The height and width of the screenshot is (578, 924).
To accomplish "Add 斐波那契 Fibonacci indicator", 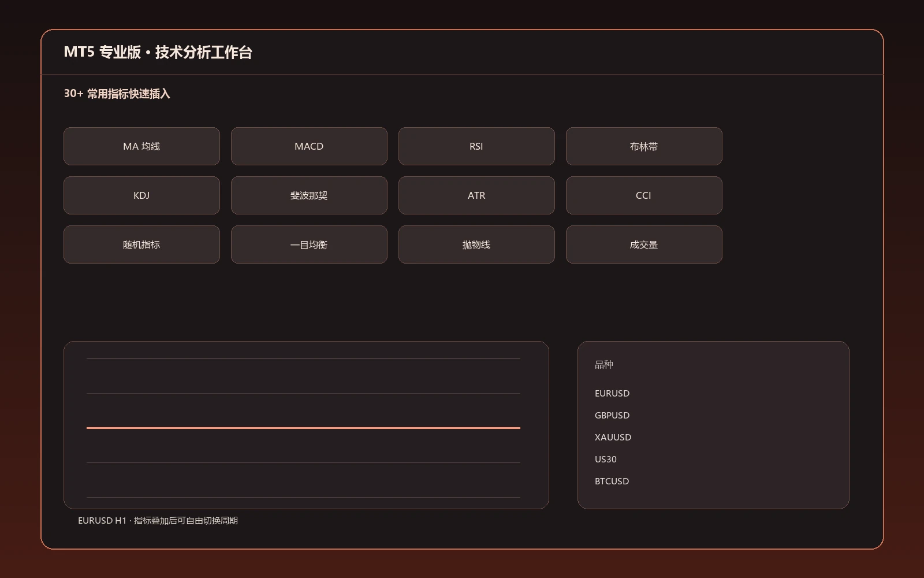I will click(309, 195).
